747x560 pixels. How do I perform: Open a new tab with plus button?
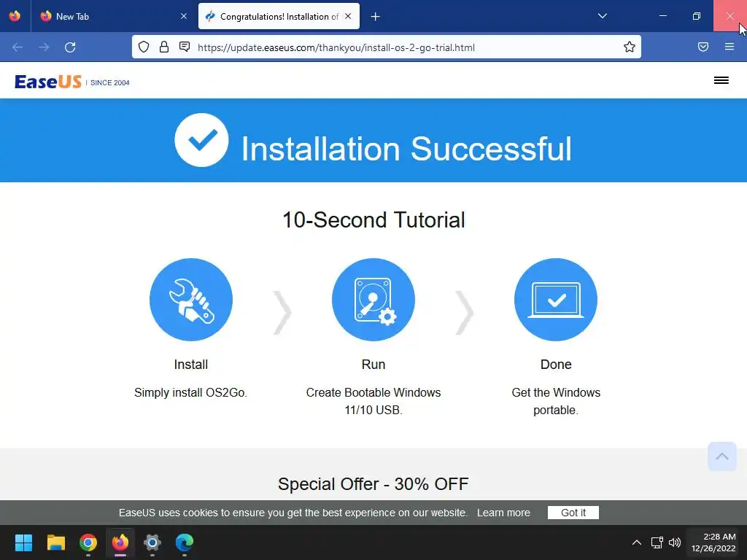pos(376,17)
